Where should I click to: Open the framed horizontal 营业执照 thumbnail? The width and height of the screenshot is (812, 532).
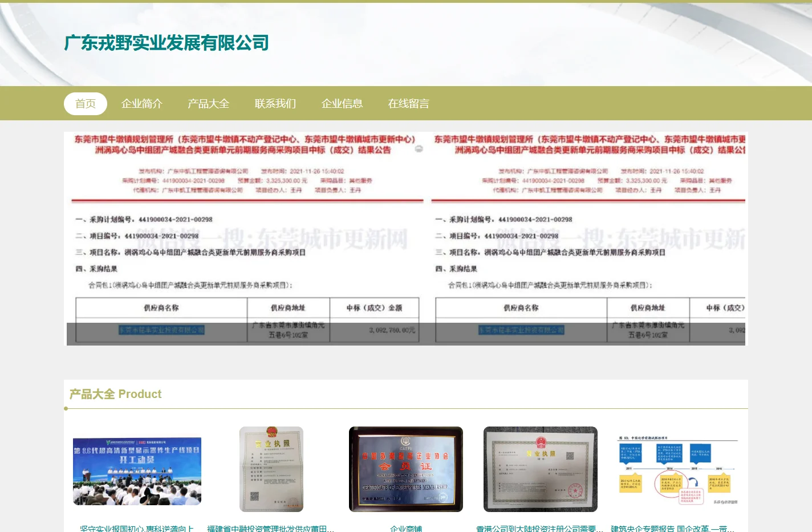pos(541,469)
